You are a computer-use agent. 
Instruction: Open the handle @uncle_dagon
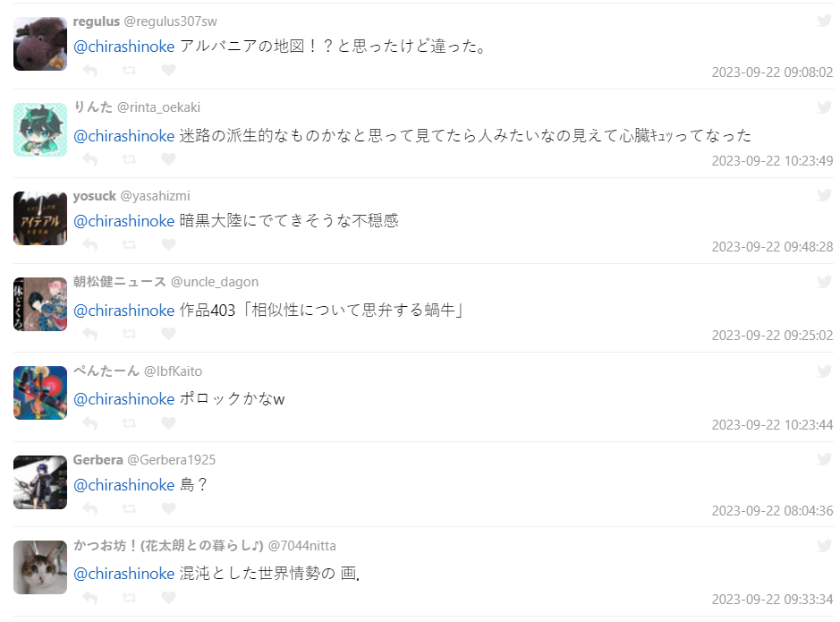coord(215,282)
